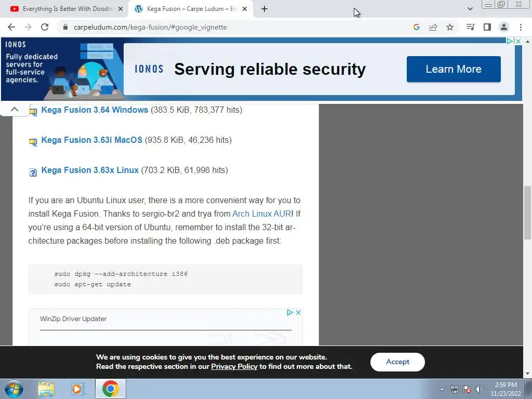The width and height of the screenshot is (532, 399).
Task: Collapse the top ad with the chevron
Action: pos(14,109)
